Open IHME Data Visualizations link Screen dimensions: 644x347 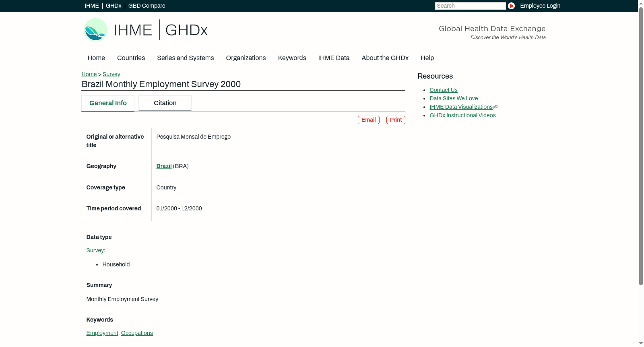461,107
